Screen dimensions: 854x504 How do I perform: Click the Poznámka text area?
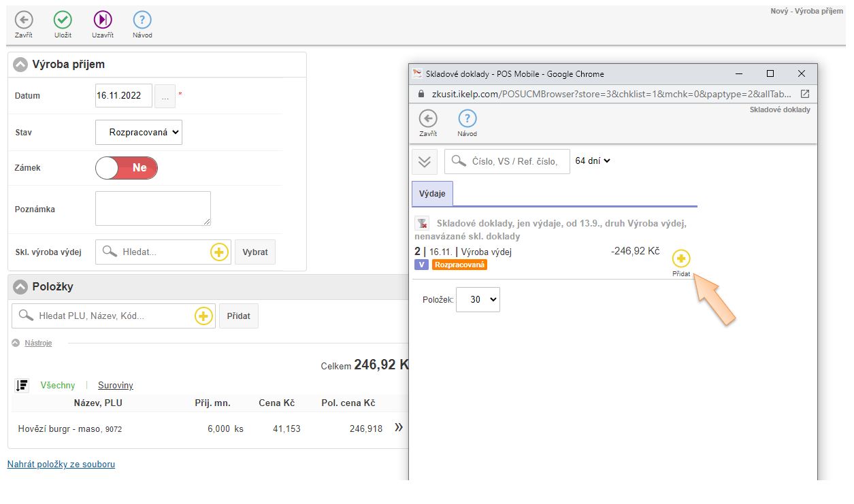pyautogui.click(x=153, y=208)
